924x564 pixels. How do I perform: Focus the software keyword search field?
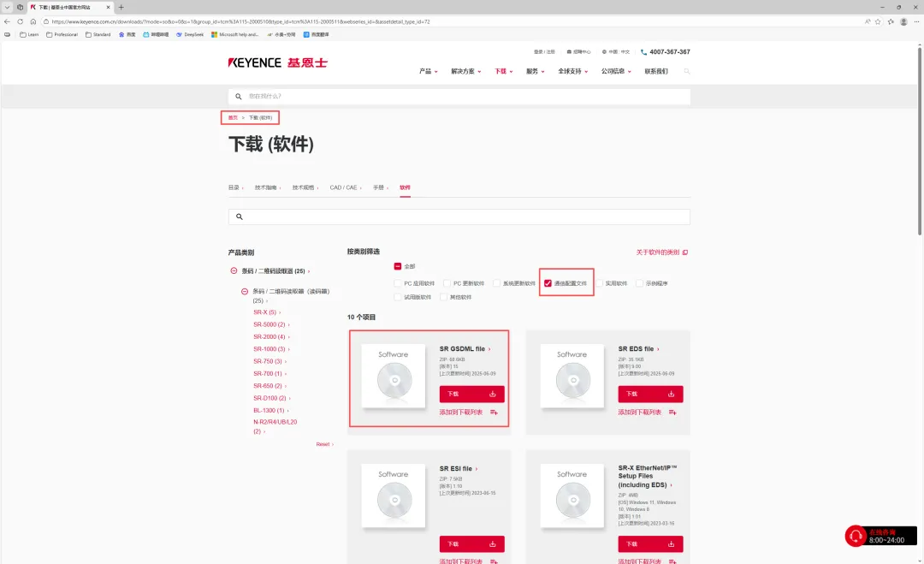[x=459, y=217]
